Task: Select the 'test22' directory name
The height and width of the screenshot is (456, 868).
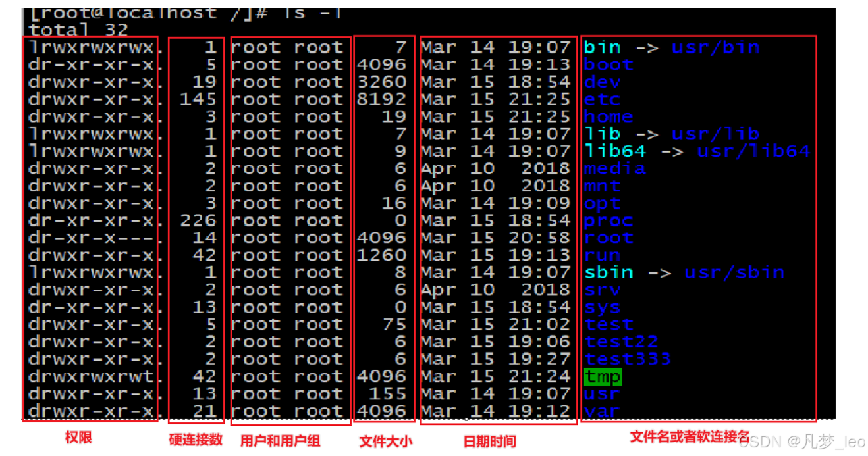Action: 621,342
